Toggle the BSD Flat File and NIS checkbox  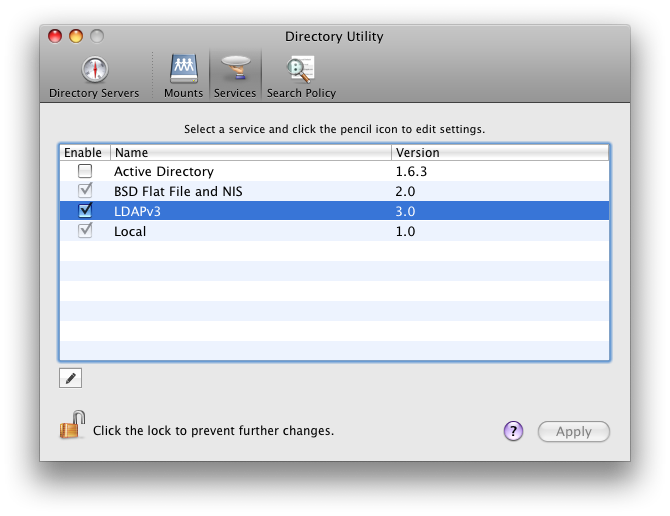[85, 191]
